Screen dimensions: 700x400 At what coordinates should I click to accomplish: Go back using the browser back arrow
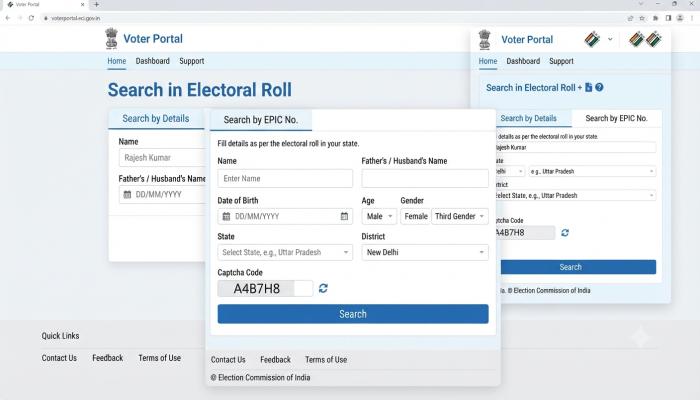[8, 18]
